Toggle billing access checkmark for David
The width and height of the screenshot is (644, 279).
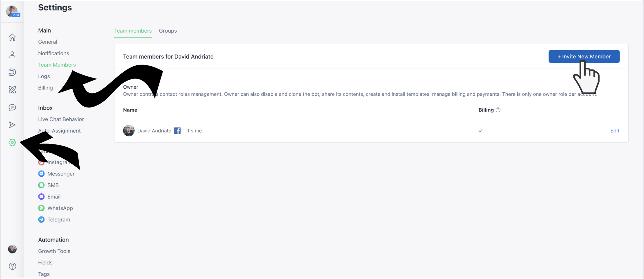pos(480,131)
